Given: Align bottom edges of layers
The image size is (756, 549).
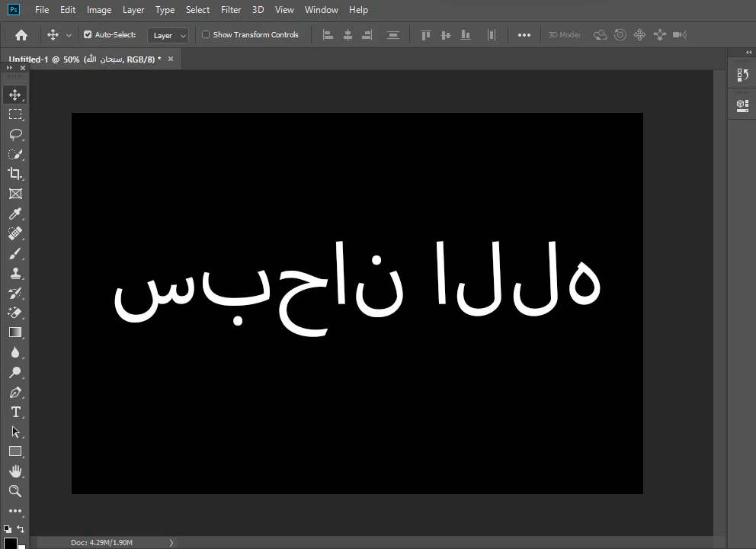Looking at the screenshot, I should (x=466, y=35).
